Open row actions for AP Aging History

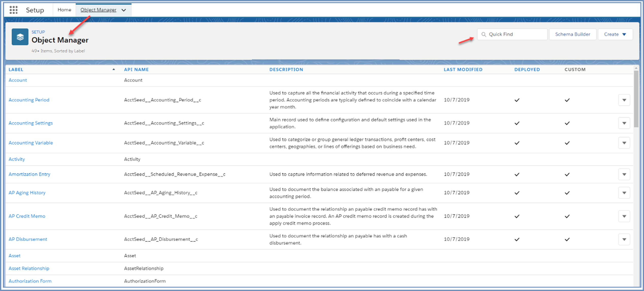click(624, 193)
